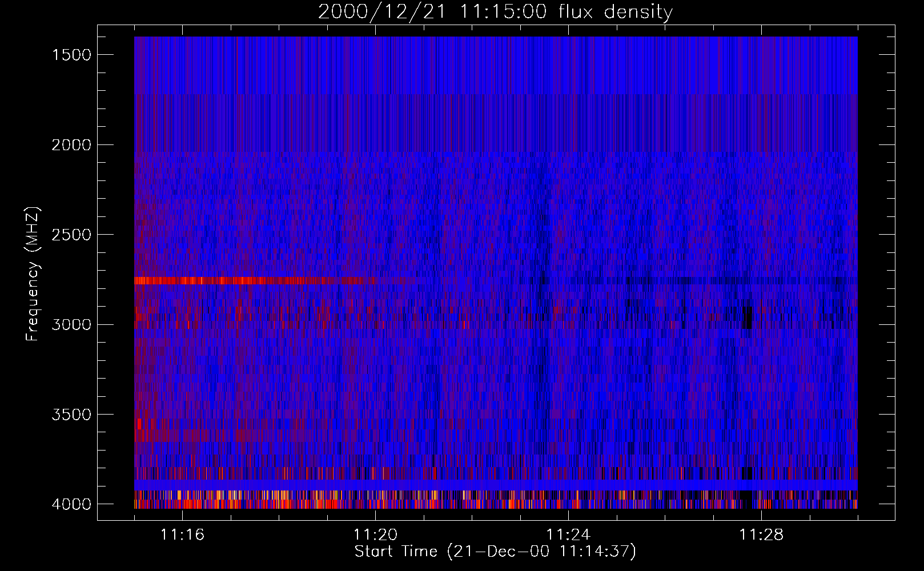The image size is (924, 571).
Task: Select the 1500 frequency tick label
Action: point(71,55)
